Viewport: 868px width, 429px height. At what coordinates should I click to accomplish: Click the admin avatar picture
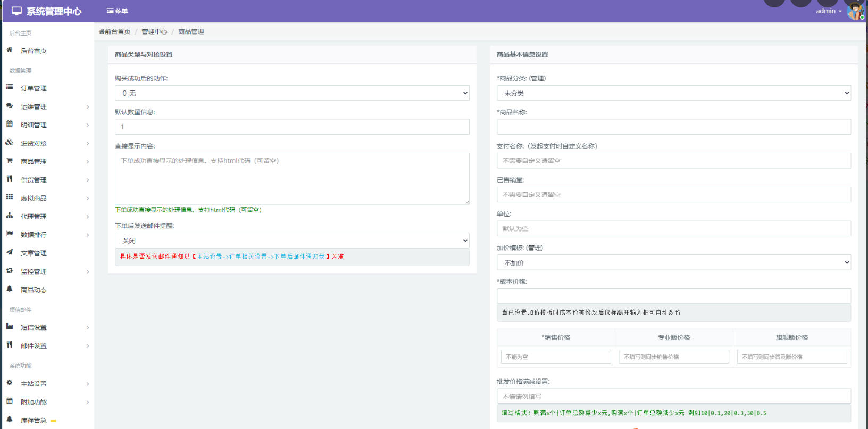coord(855,11)
